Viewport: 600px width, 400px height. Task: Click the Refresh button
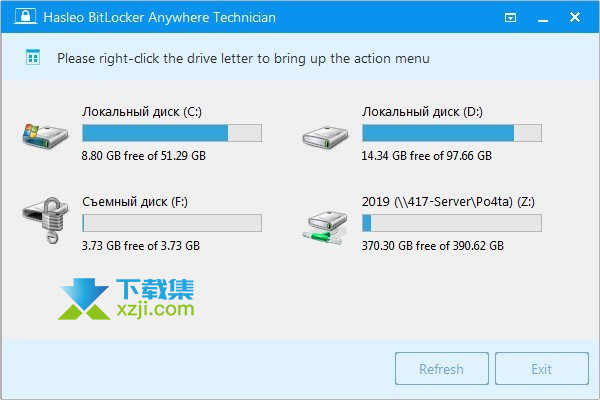442,369
